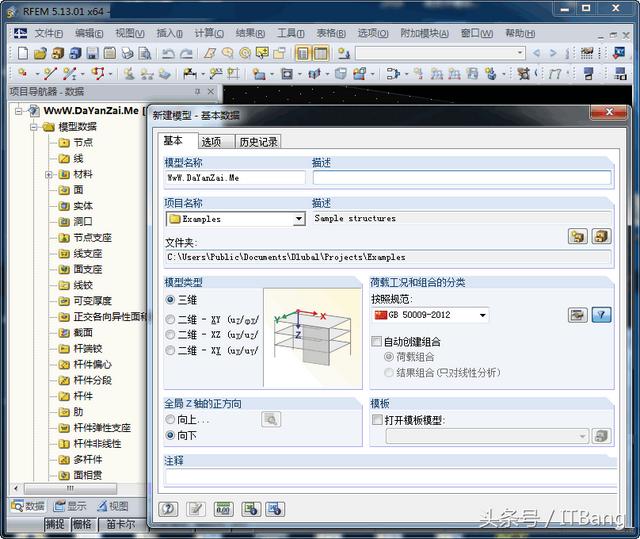Click the model 描述 input field

click(x=462, y=178)
